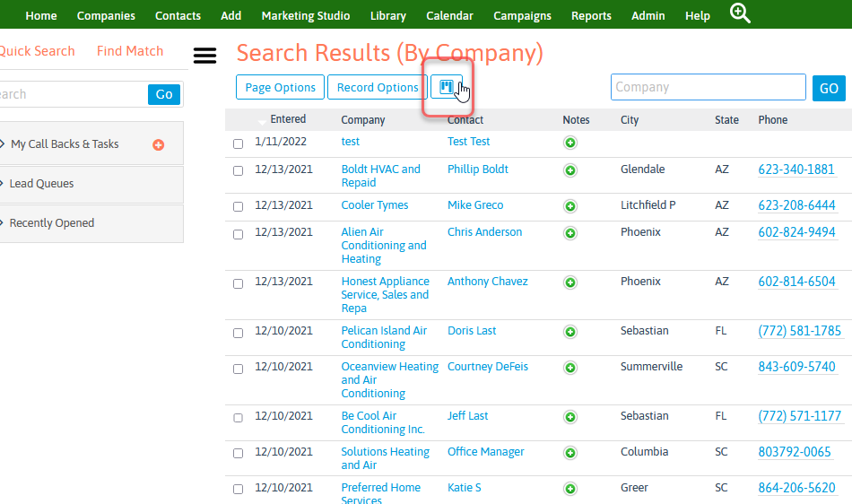Viewport: 852px width, 504px height.
Task: Click the sidebar Go search button
Action: click(x=164, y=94)
